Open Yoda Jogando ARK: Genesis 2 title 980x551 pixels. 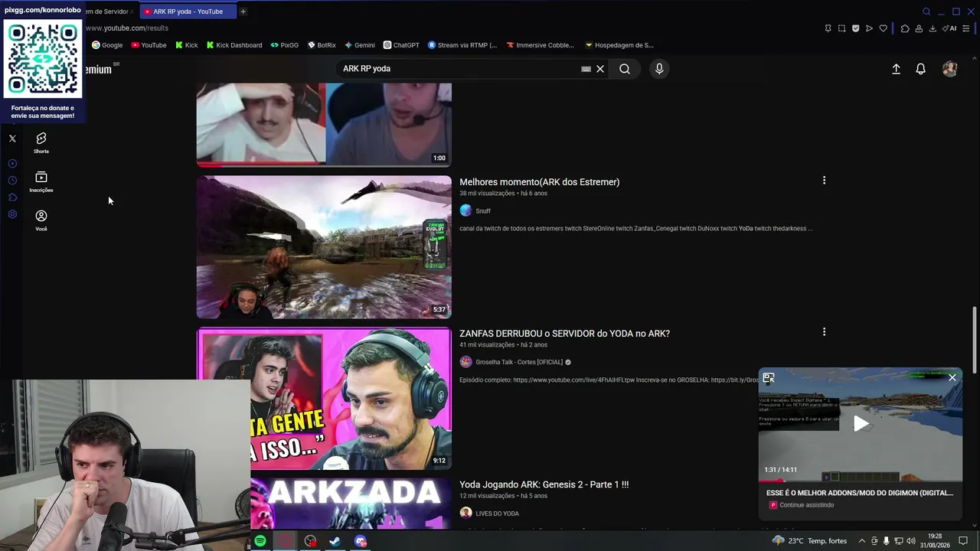point(544,485)
